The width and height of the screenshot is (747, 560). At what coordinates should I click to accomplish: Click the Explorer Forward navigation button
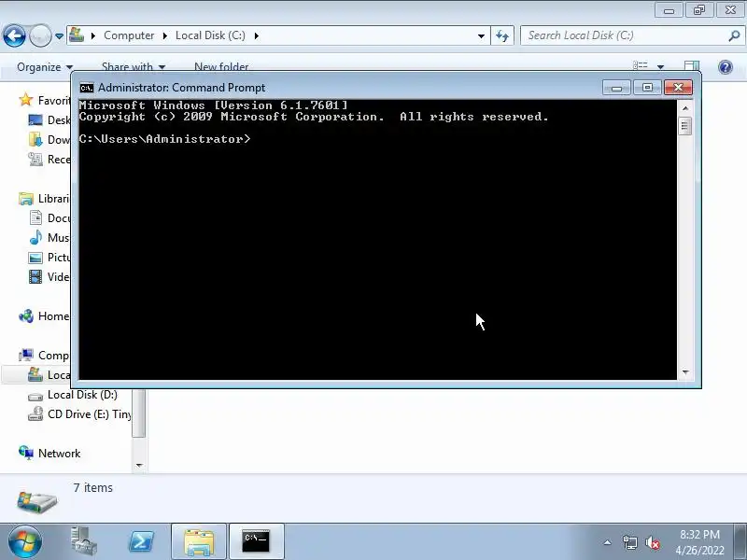[x=40, y=35]
